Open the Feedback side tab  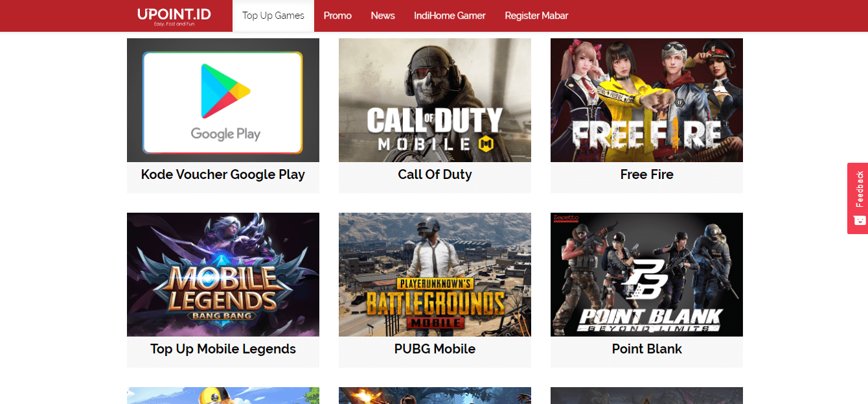[x=858, y=198]
